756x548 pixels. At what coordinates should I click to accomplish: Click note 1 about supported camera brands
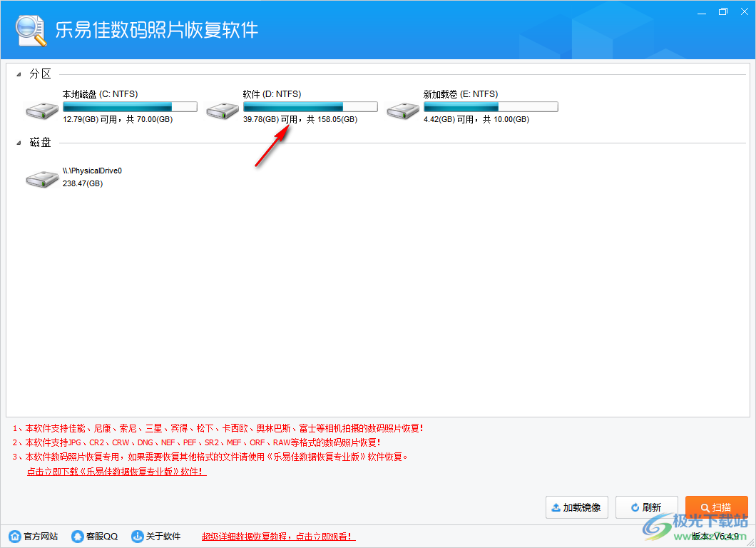[218, 428]
